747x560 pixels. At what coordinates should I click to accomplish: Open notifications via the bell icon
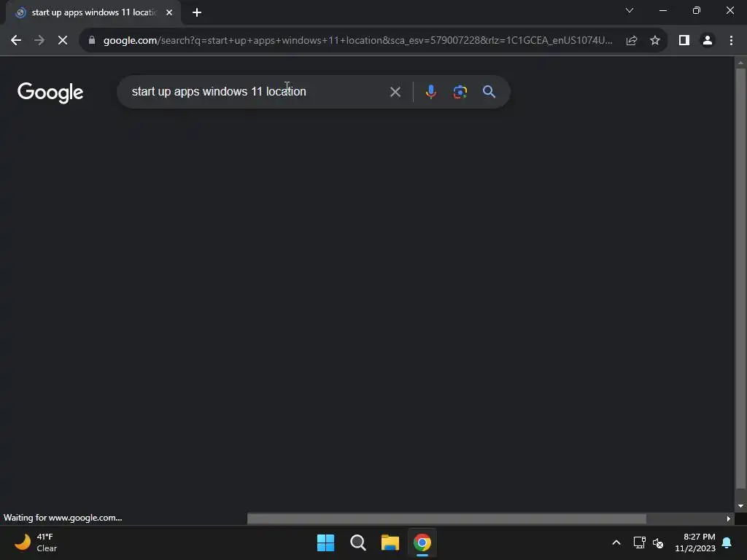[x=727, y=542]
